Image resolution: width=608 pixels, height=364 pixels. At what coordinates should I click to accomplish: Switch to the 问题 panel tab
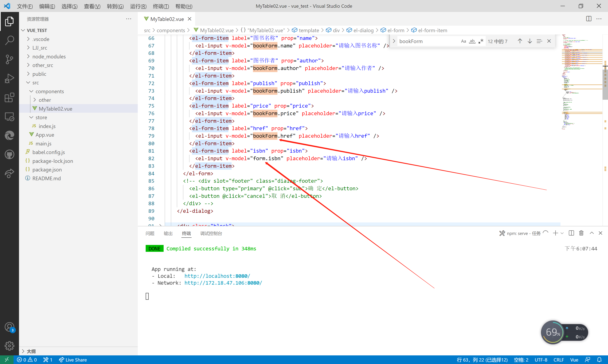pos(150,233)
